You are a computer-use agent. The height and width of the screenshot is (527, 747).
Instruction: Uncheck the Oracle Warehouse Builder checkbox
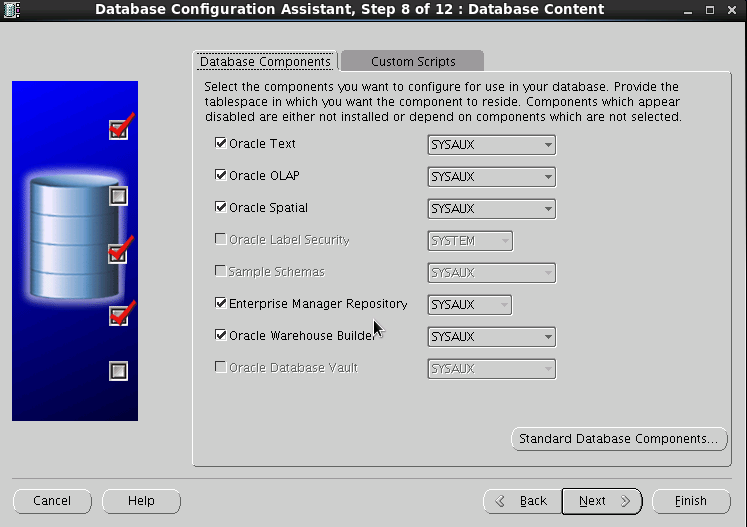(x=221, y=335)
